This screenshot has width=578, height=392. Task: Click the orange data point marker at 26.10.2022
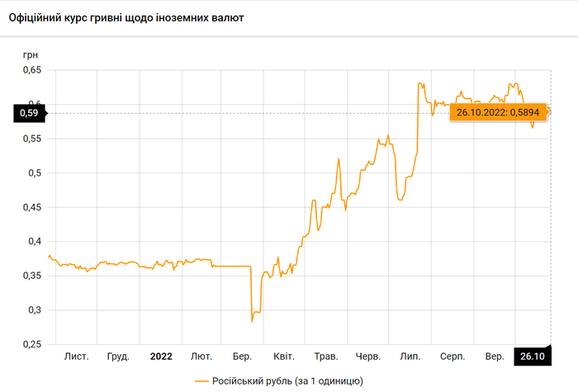coord(547,113)
